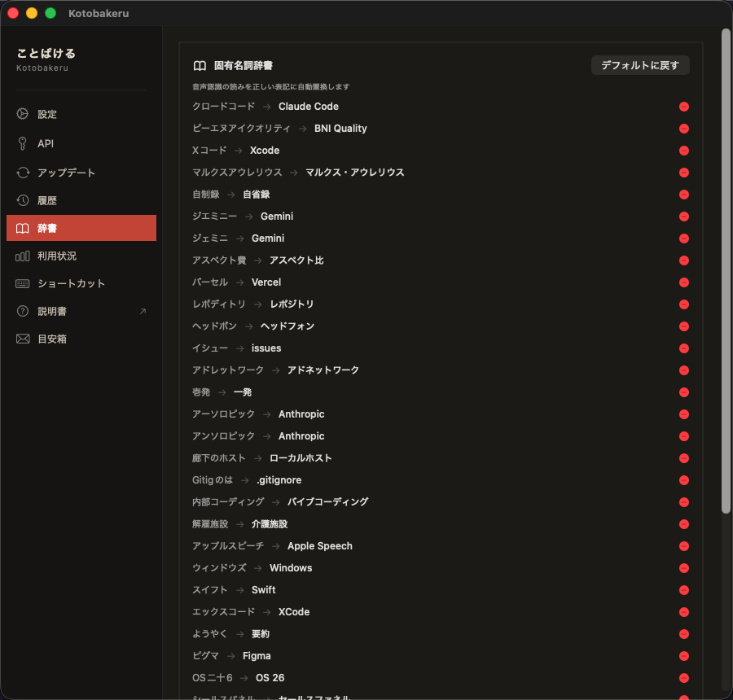The width and height of the screenshot is (733, 700).
Task: Click the envelope icon for 目安箱
Action: click(23, 339)
